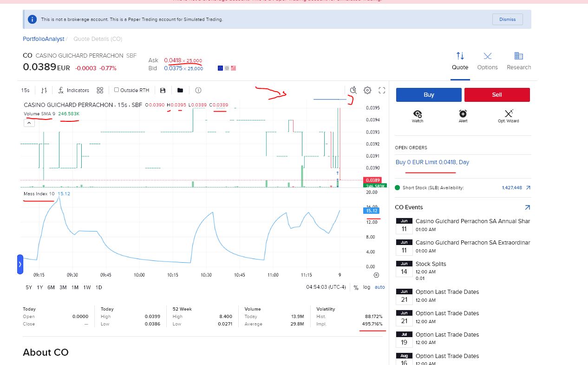Click the Casino Guichard Perrachon SA Extraordinary event
The height and width of the screenshot is (365, 588).
click(473, 243)
